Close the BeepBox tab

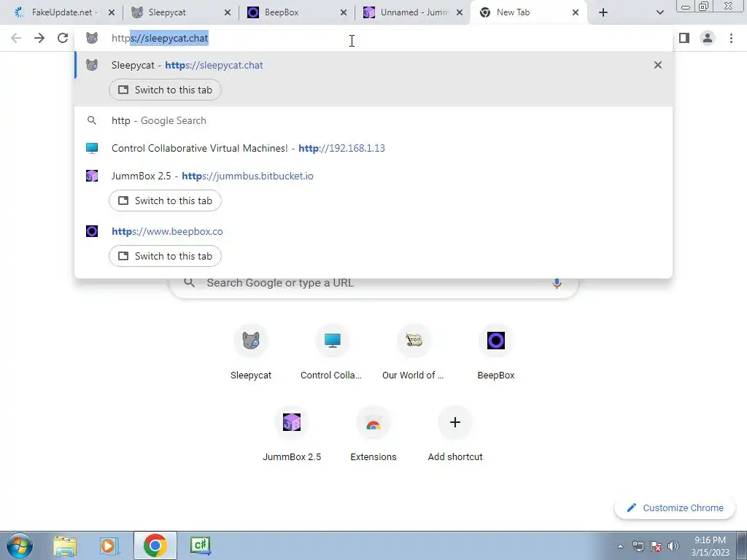344,12
